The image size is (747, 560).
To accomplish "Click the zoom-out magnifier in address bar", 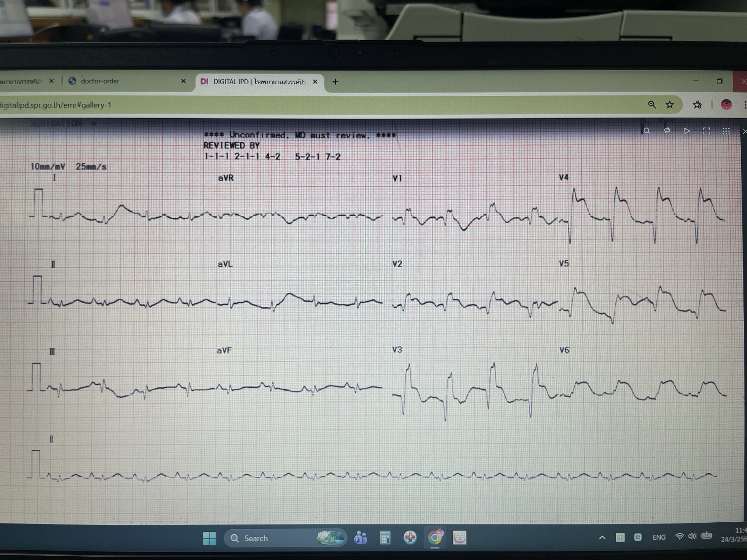I will [x=652, y=105].
